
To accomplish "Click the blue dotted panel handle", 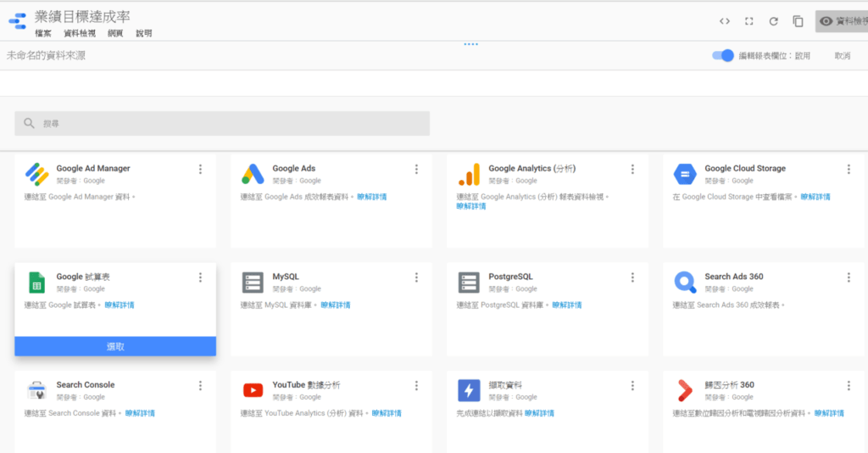I will coord(471,44).
